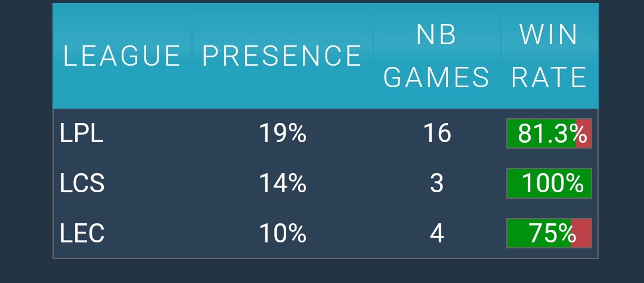The height and width of the screenshot is (283, 644).
Task: Sort by the WIN RATE column header
Action: [x=549, y=56]
